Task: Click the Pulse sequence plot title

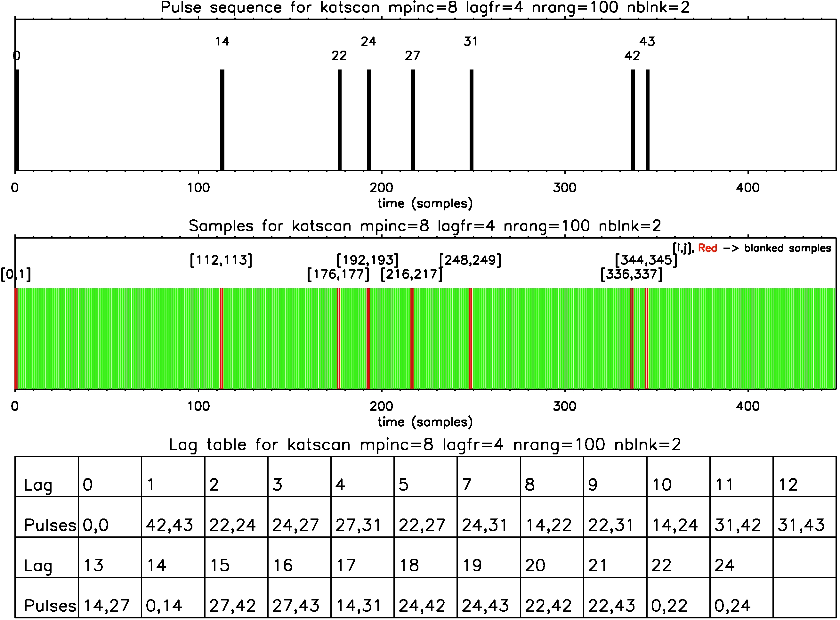Action: point(425,7)
